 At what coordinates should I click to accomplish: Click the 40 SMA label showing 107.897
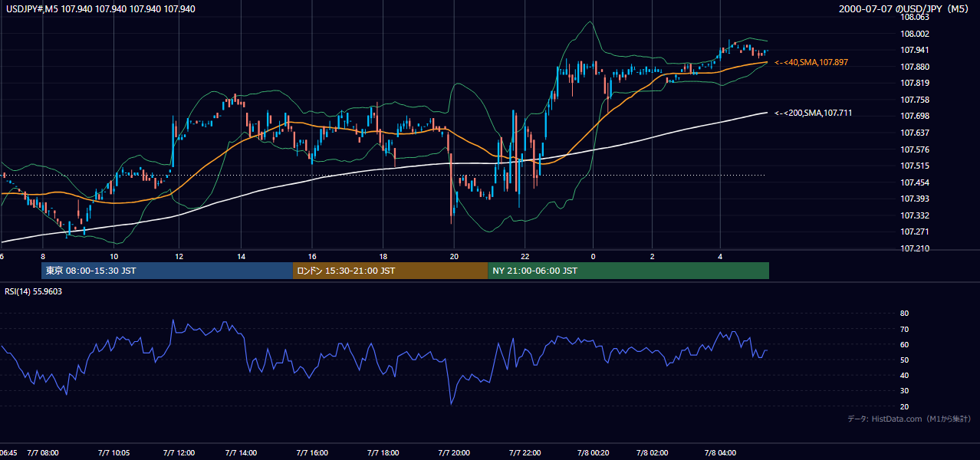click(811, 62)
